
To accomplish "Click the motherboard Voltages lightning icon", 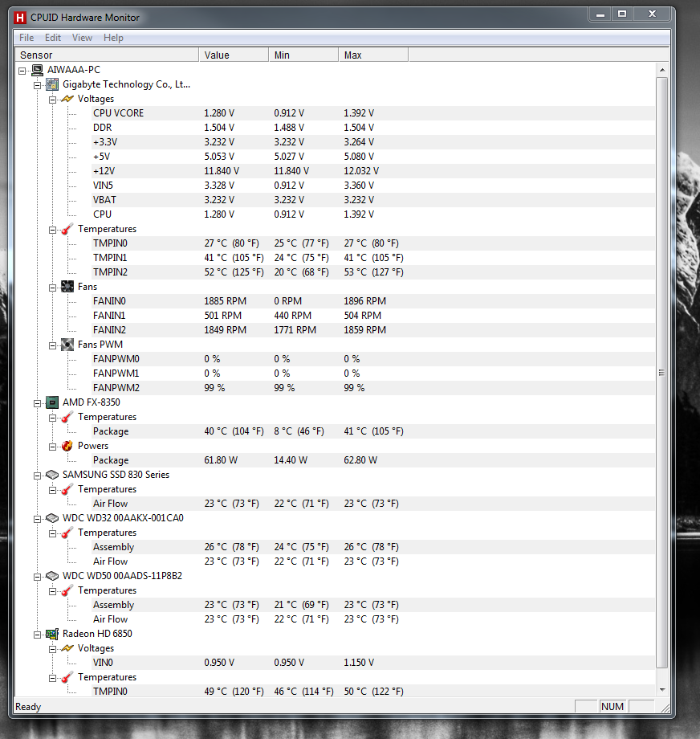I will click(x=67, y=99).
